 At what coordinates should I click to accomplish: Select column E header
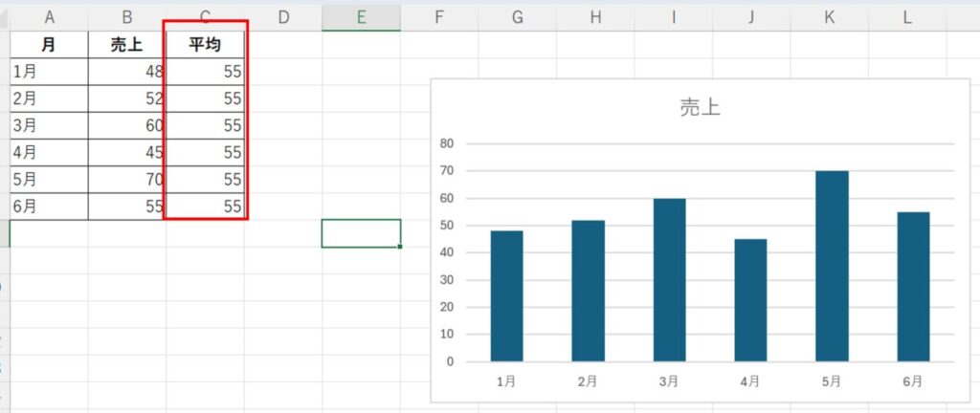361,18
